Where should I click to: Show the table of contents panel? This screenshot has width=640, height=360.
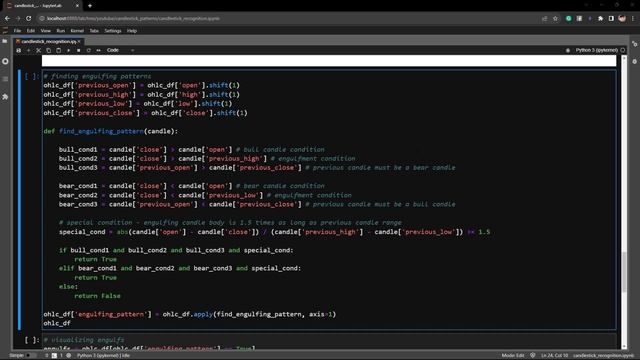click(5, 79)
